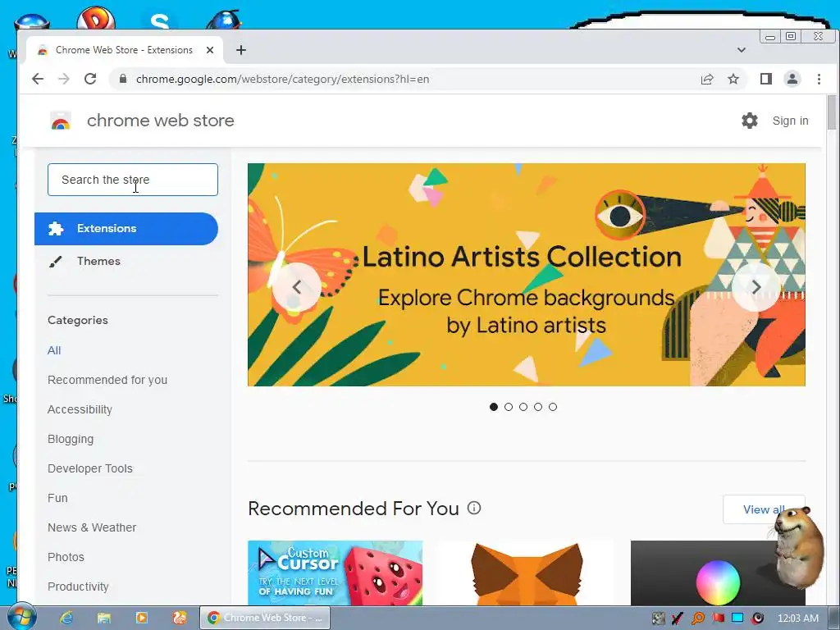Click the taskbar clock showing 12:03 AM
Viewport: 840px width, 630px height.
coord(797,619)
